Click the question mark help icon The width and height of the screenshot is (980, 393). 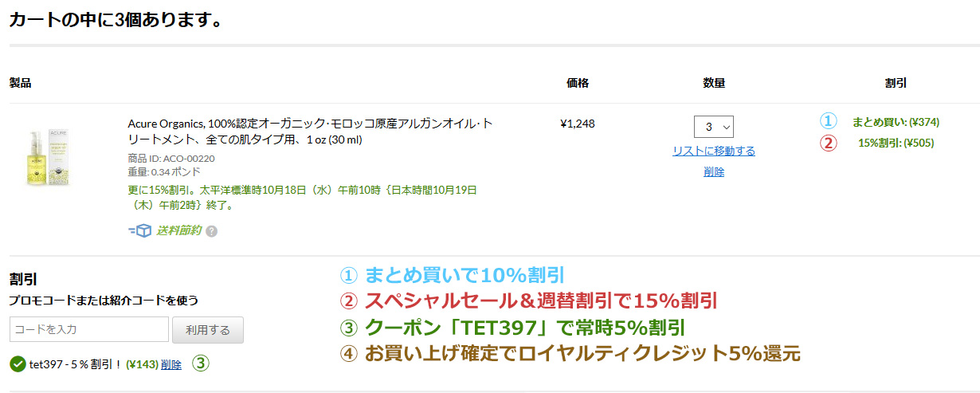tap(211, 231)
